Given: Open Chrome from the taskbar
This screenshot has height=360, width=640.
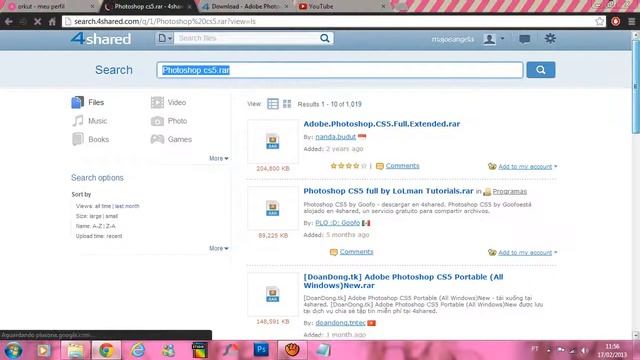Looking at the screenshot, I should (x=106, y=350).
